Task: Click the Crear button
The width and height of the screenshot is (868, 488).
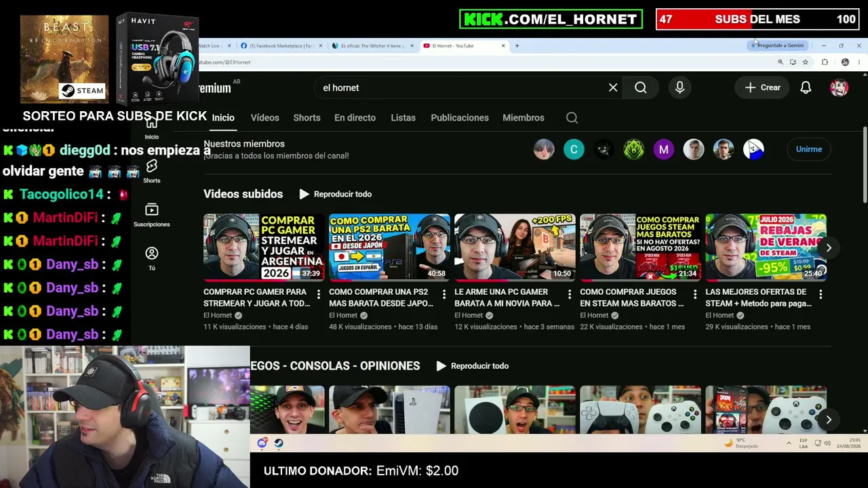Action: coord(763,87)
